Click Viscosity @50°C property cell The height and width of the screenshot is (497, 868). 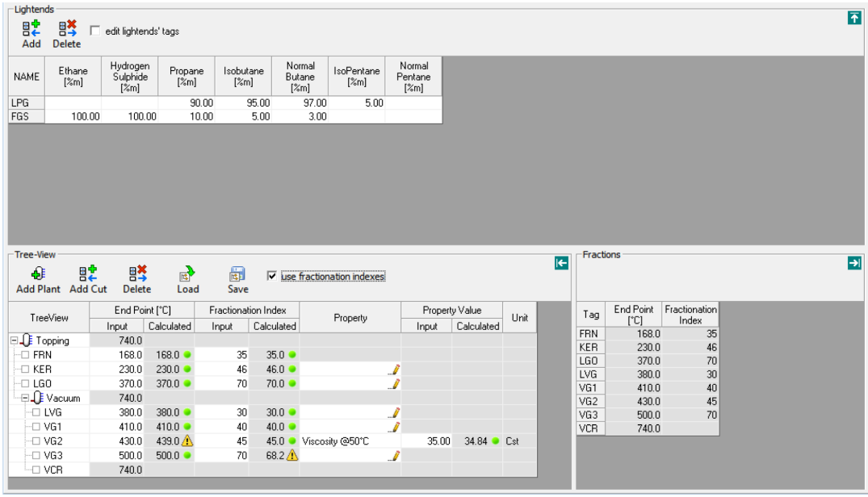point(350,441)
